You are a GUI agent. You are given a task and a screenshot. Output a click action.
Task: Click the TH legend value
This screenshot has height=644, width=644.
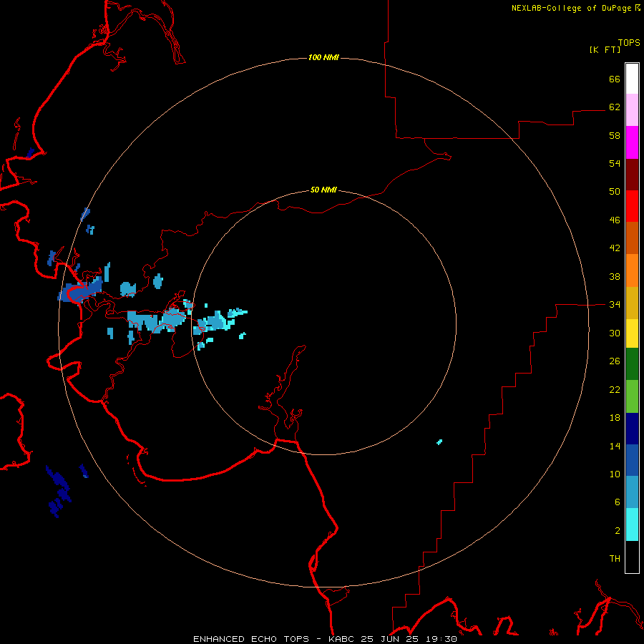[x=615, y=559]
